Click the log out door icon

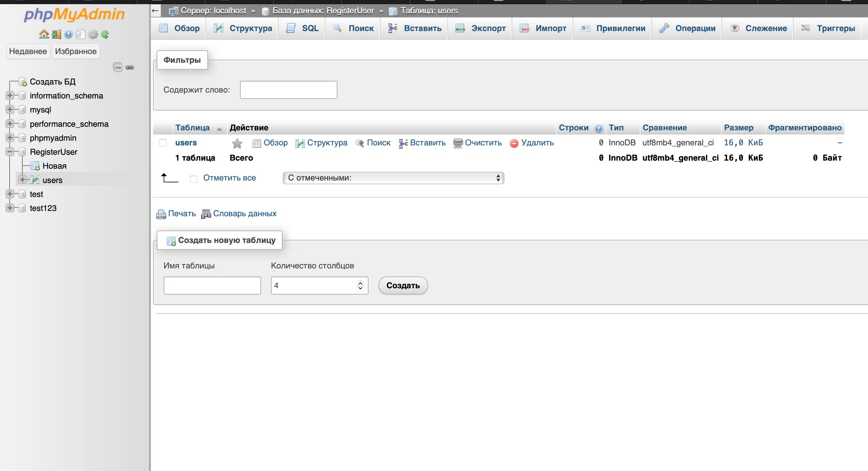pyautogui.click(x=56, y=34)
